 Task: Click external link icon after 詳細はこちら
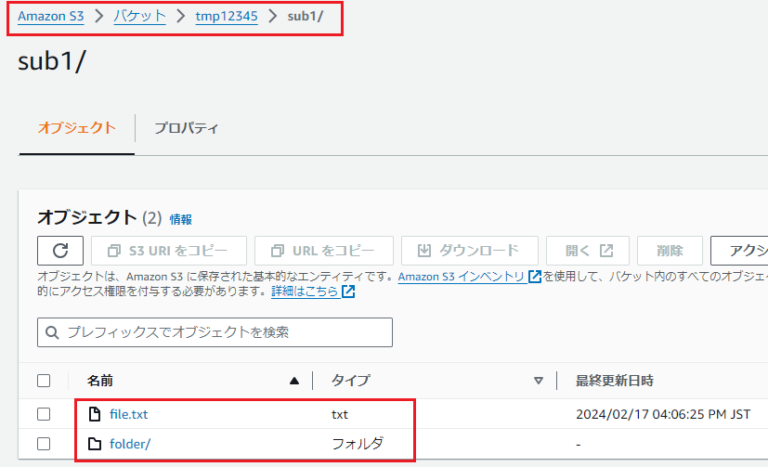click(x=348, y=292)
